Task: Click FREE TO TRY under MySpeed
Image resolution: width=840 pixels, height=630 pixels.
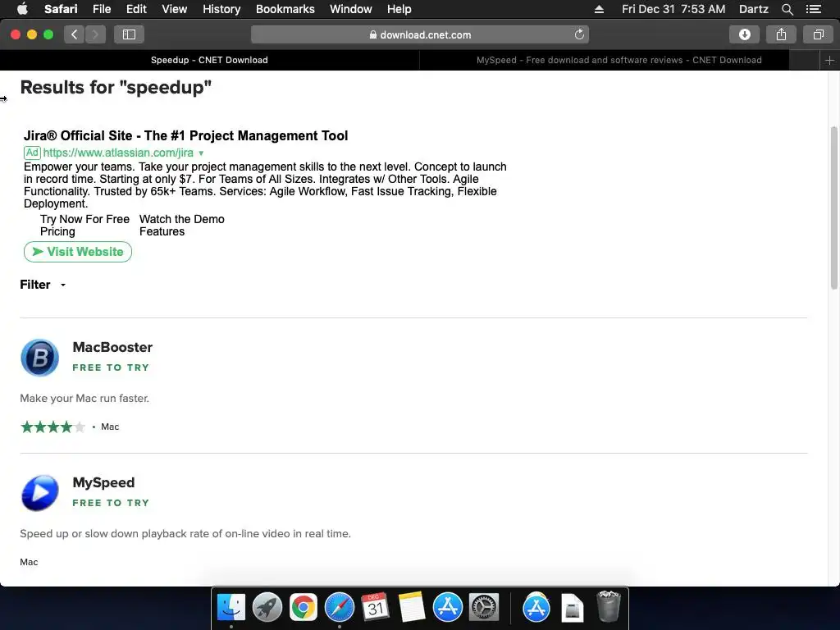Action: click(111, 503)
